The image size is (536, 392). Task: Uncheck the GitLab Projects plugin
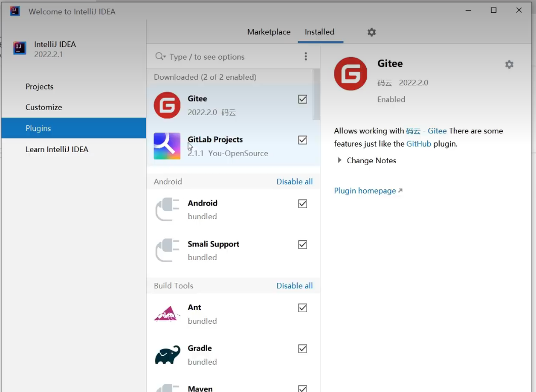coord(303,140)
